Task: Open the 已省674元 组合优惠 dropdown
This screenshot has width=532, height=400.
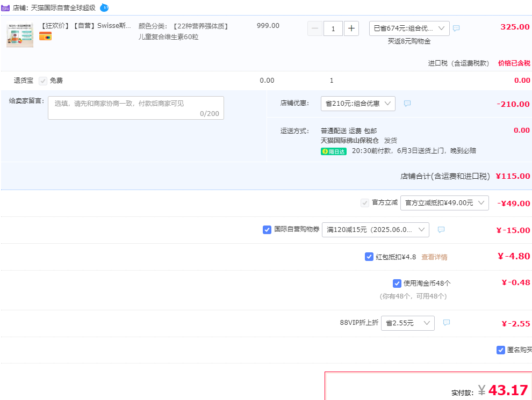Action: [409, 28]
